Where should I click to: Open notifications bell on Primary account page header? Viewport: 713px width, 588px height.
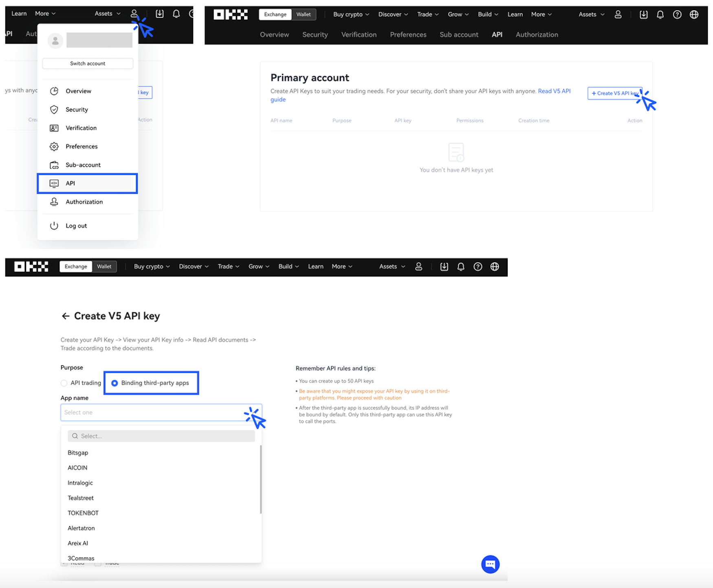point(660,15)
